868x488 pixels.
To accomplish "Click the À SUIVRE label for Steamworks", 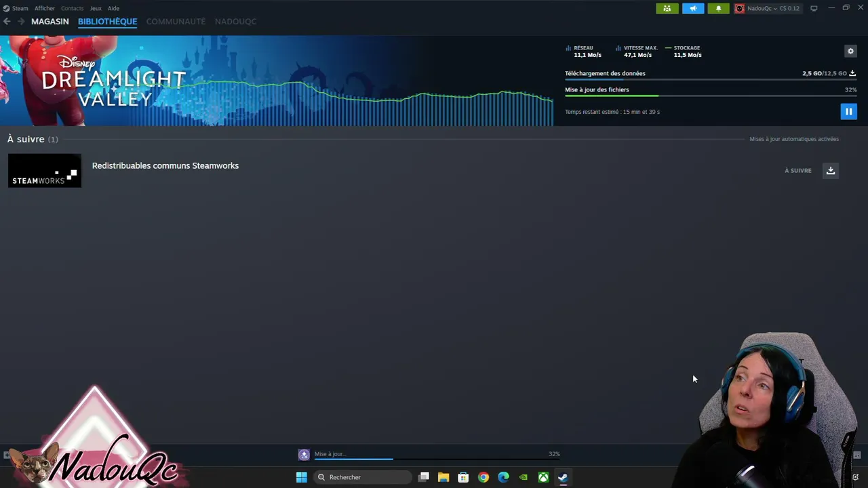I will 798,171.
